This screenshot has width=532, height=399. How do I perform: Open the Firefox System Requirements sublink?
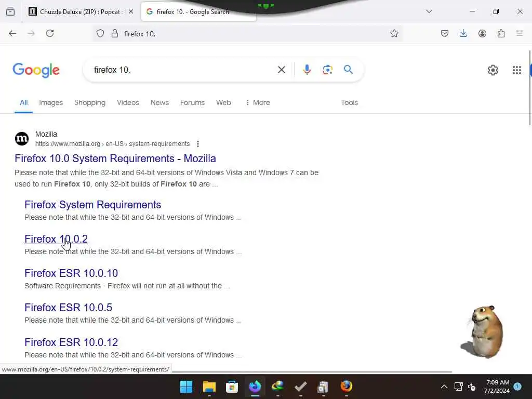pos(92,205)
